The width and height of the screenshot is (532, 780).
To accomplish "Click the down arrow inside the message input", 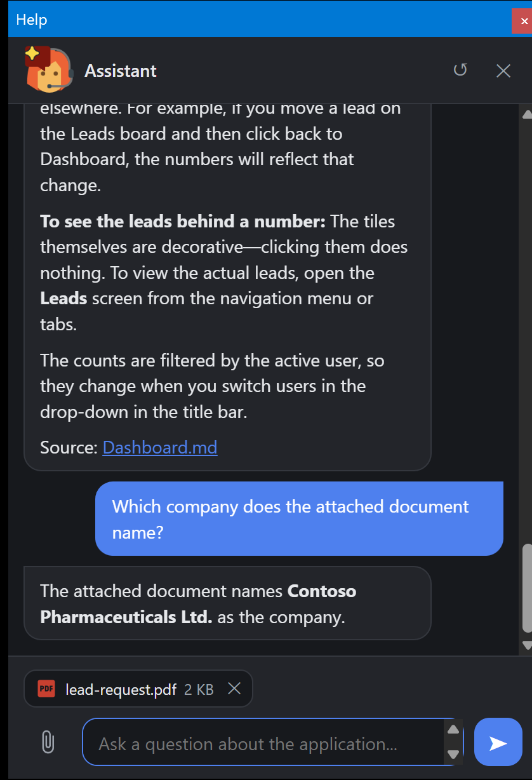I will [453, 754].
